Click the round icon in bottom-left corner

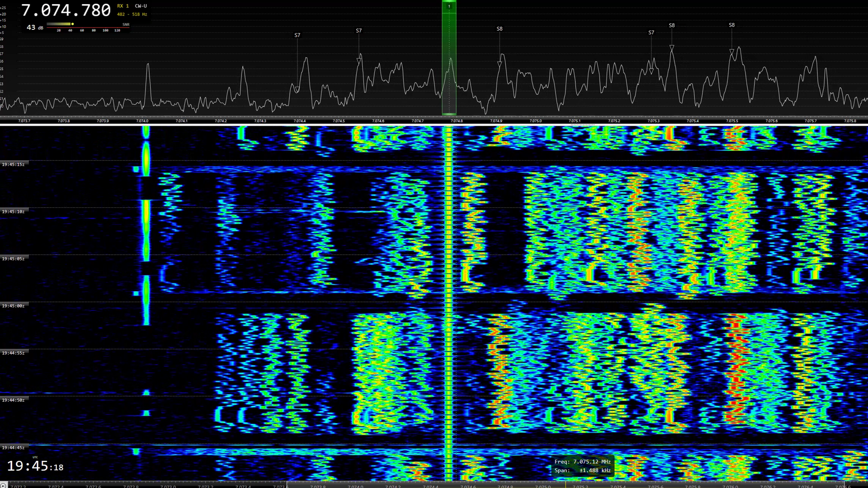tap(4, 485)
